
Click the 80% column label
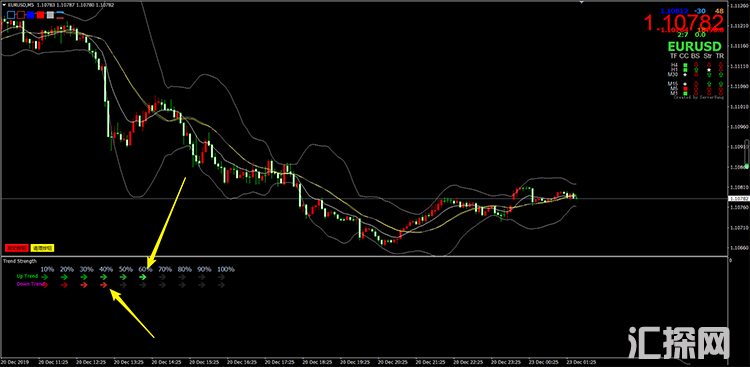point(184,269)
